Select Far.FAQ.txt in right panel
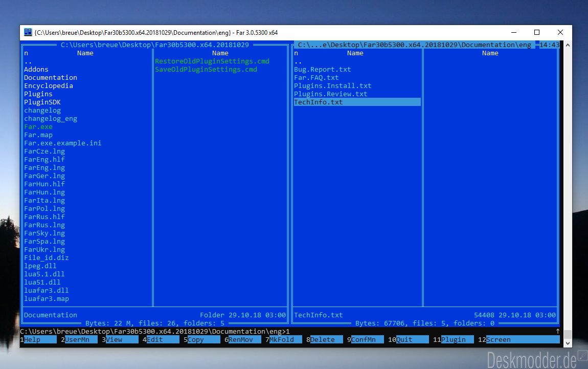This screenshot has width=588, height=369. click(x=316, y=77)
